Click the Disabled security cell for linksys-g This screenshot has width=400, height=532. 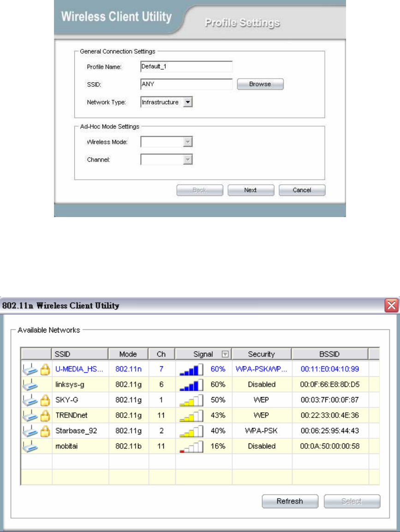262,385
